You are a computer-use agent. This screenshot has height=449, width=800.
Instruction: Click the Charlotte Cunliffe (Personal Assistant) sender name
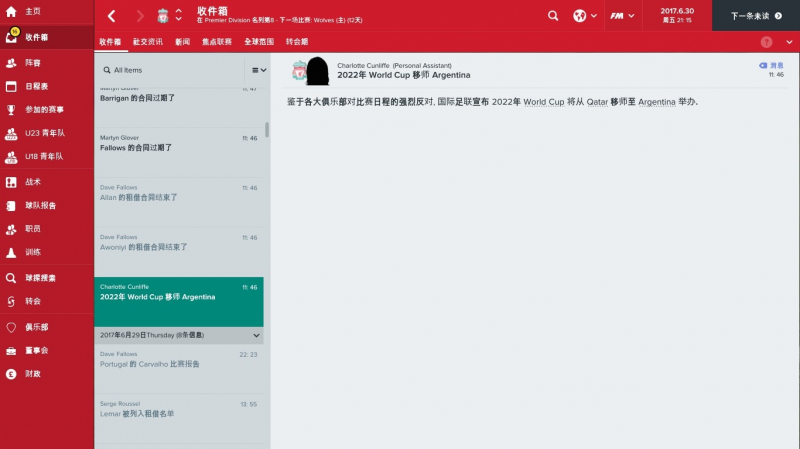click(394, 65)
